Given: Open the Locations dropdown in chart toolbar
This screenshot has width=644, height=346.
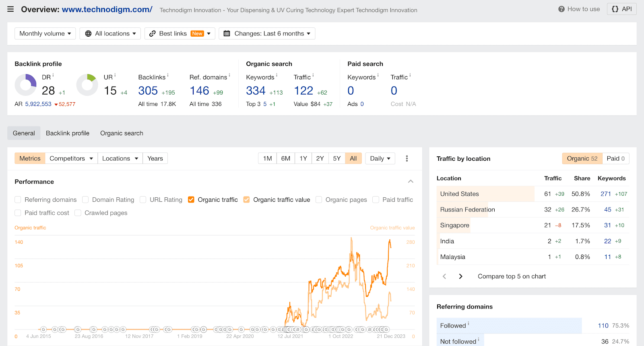Looking at the screenshot, I should pyautogui.click(x=120, y=158).
